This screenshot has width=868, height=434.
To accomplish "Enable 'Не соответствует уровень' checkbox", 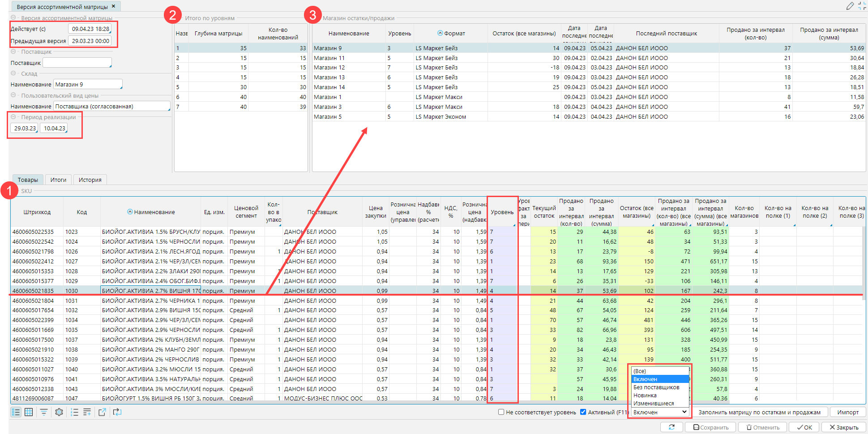I will coord(501,412).
